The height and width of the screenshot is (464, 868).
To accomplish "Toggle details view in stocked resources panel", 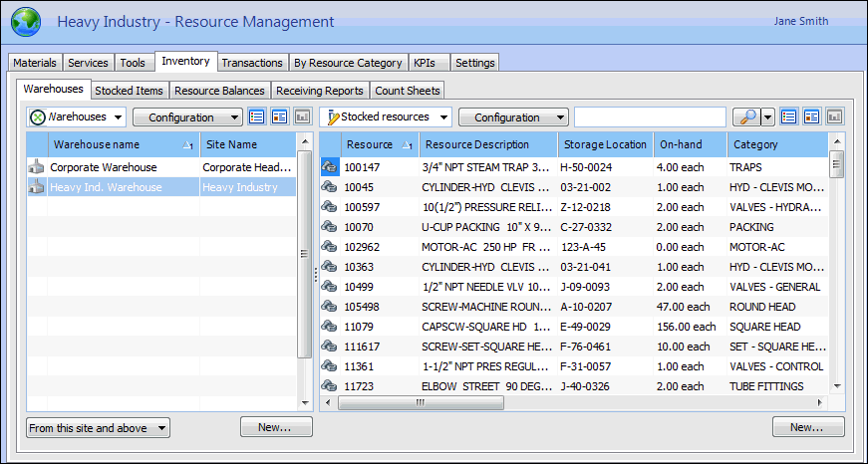I will click(x=811, y=117).
